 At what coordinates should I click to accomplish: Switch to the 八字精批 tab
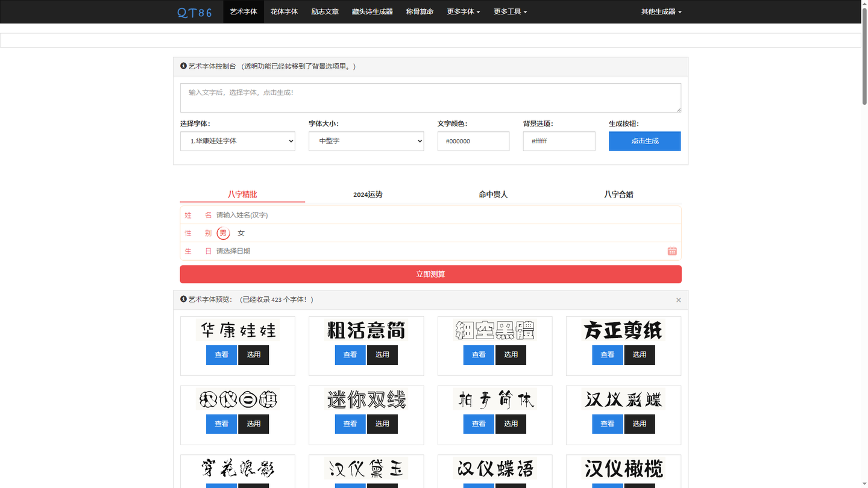242,195
